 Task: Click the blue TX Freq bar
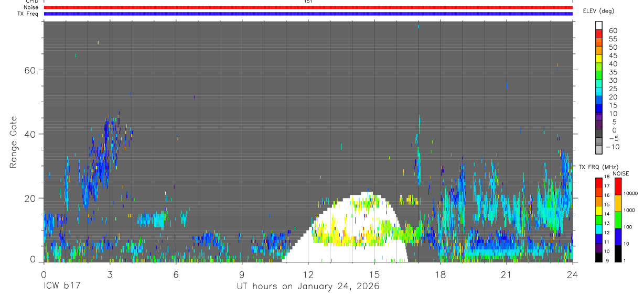[308, 14]
